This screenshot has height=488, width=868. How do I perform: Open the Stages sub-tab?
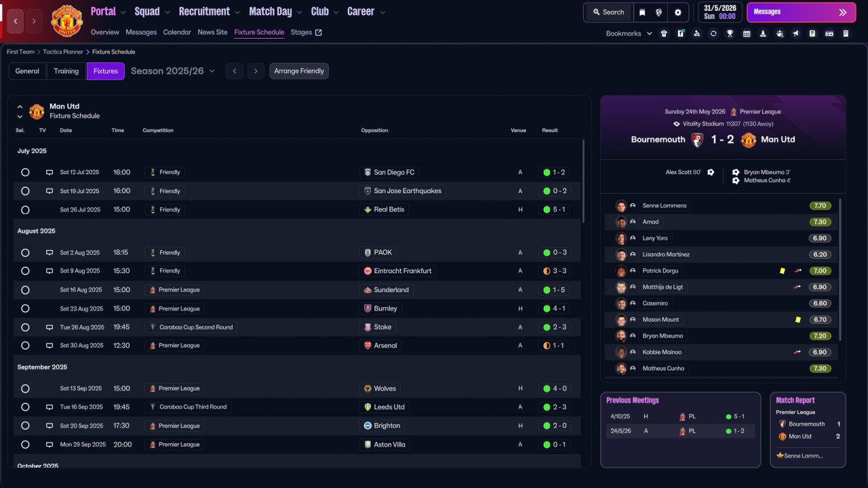307,32
